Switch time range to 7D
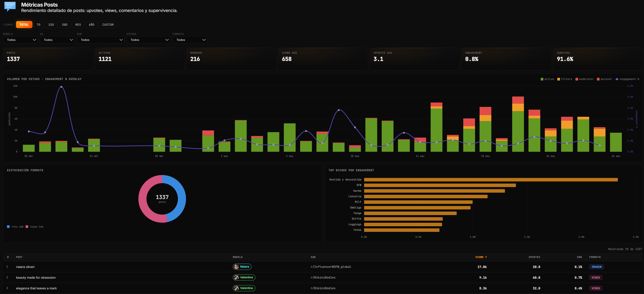 [x=39, y=24]
